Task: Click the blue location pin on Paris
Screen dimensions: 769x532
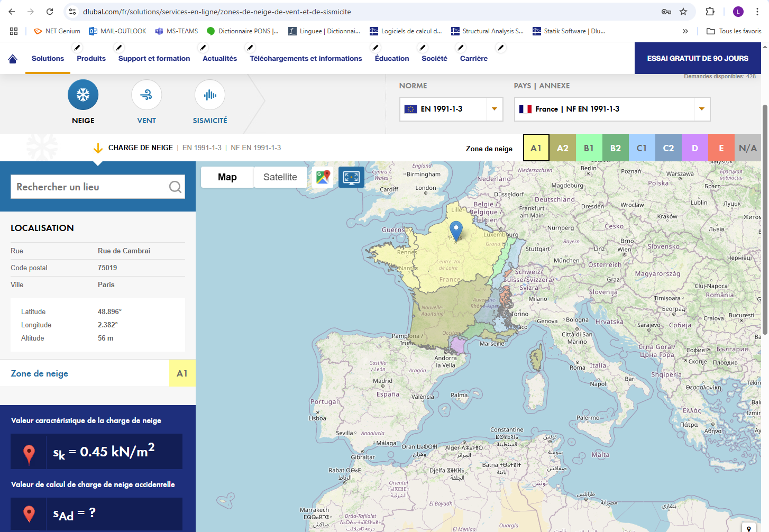Action: click(x=456, y=231)
